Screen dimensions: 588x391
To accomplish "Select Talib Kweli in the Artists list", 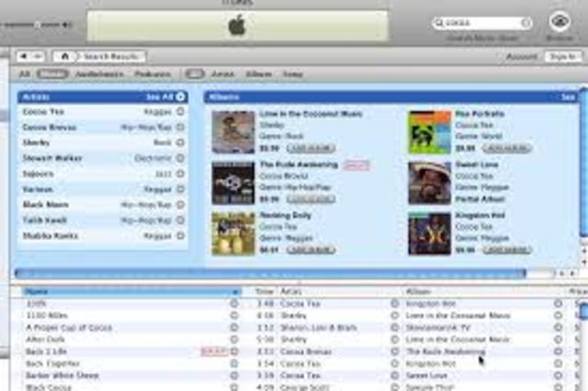I will point(45,220).
